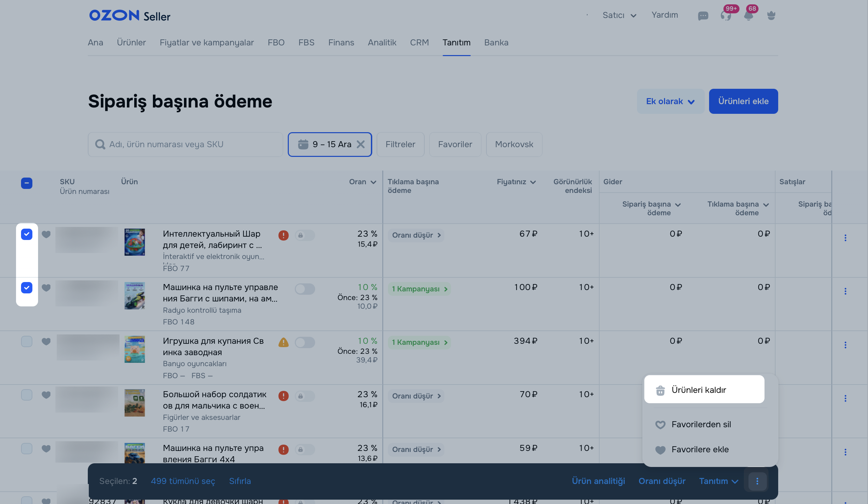Click the Ürünleri ekle button
Viewport: 868px width, 504px height.
click(743, 101)
